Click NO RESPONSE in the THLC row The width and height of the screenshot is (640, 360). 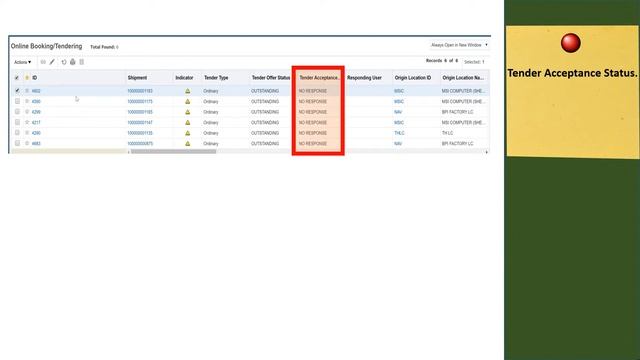click(x=313, y=133)
